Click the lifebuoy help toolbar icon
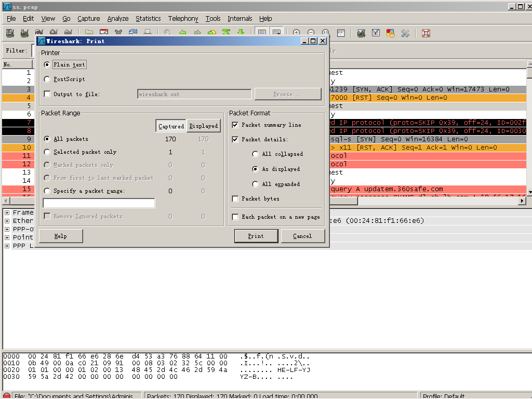The height and width of the screenshot is (399, 532). tap(426, 33)
